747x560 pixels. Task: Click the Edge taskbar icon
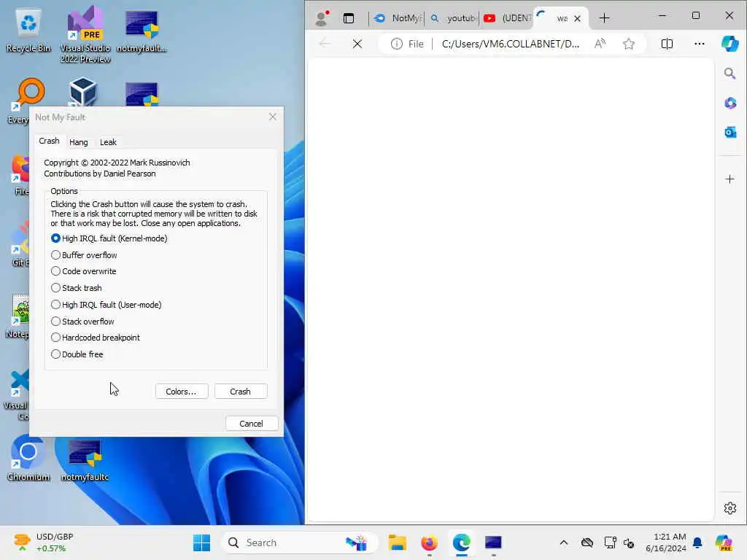pos(461,542)
